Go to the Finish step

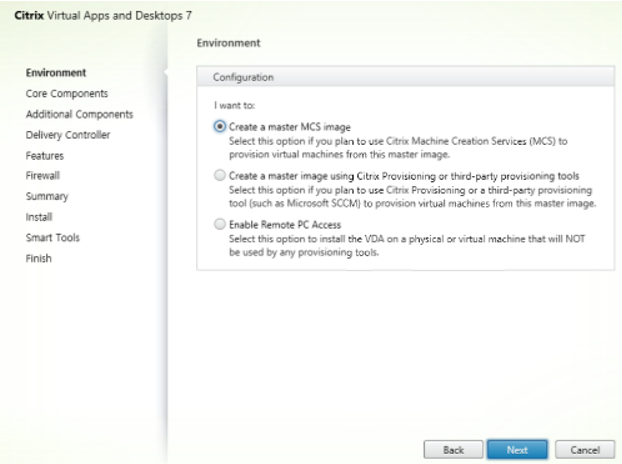click(38, 258)
